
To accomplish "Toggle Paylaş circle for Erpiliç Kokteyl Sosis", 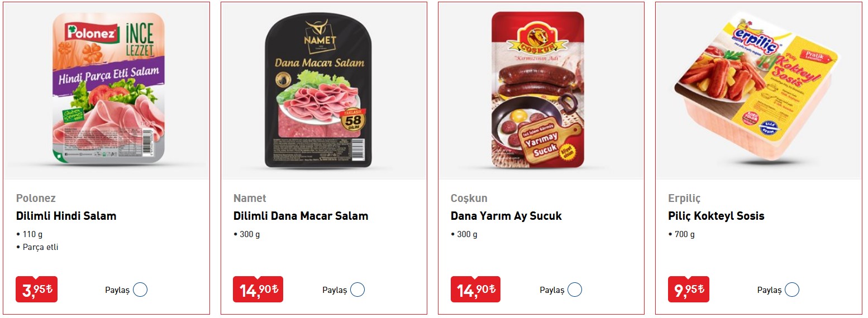I will click(792, 290).
